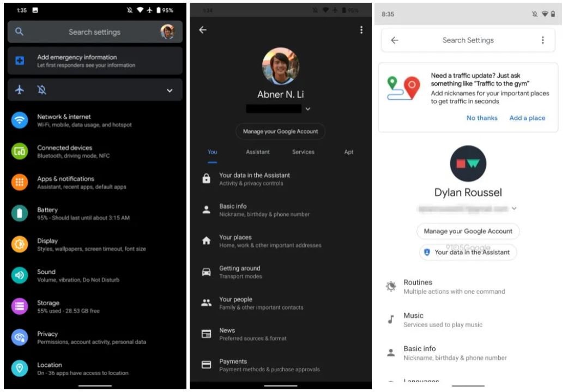
Task: Switch to the Services tab
Action: pos(303,152)
